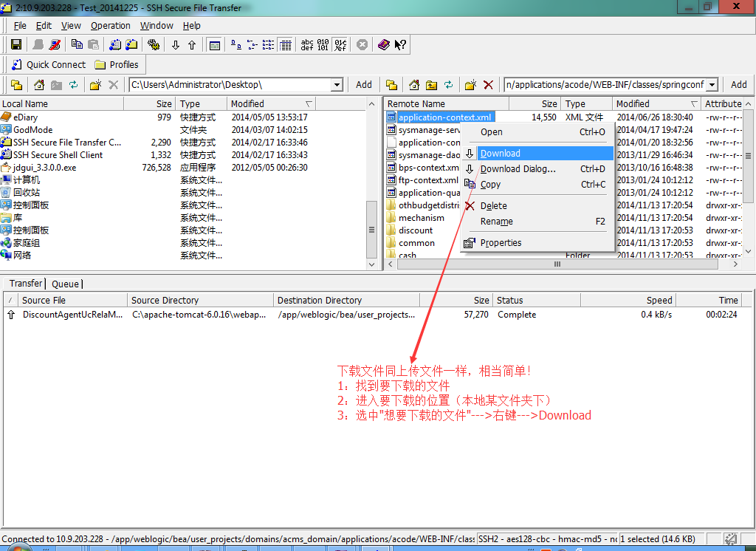Click Add next to remote path
The width and height of the screenshot is (756, 551).
click(x=738, y=85)
